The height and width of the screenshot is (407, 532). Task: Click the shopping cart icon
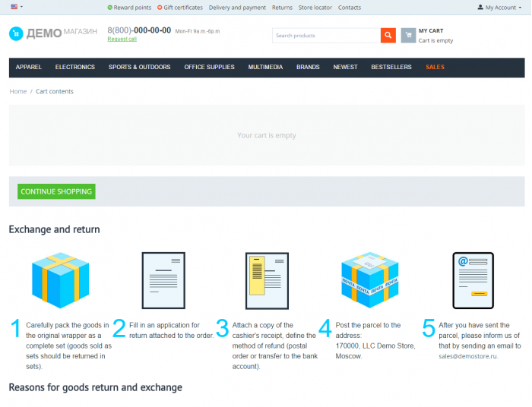[408, 35]
